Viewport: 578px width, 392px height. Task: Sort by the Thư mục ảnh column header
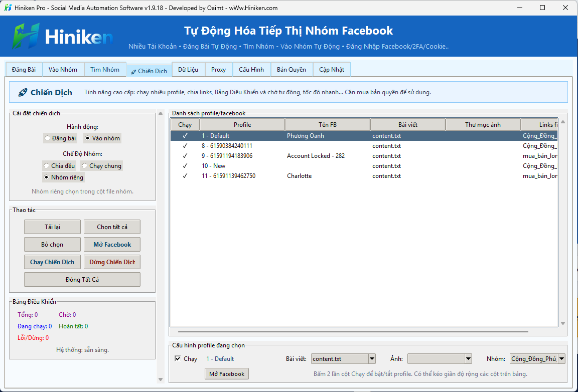[483, 124]
